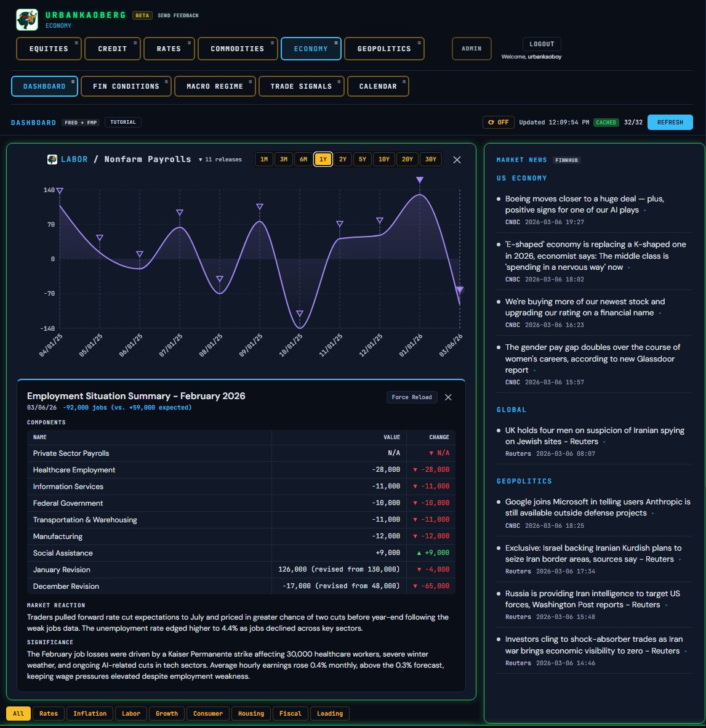Click the Social Assistance change '+9,000'
The image size is (706, 728).
(433, 552)
